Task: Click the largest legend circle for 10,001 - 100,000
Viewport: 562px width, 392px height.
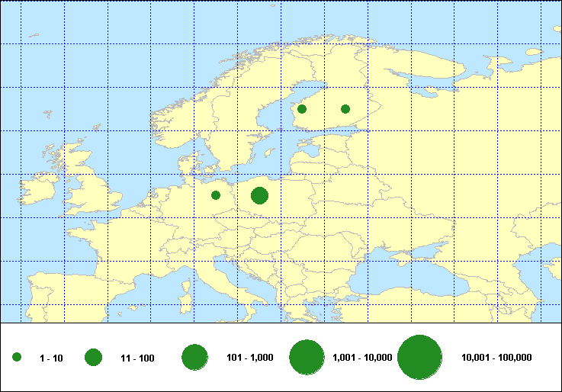Action: 420,358
